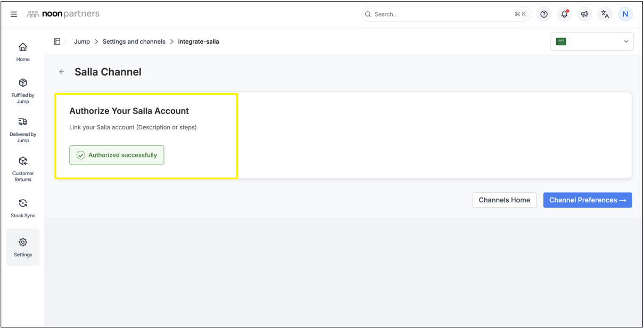Open the help question mark icon
This screenshot has width=644, height=328.
pyautogui.click(x=544, y=14)
